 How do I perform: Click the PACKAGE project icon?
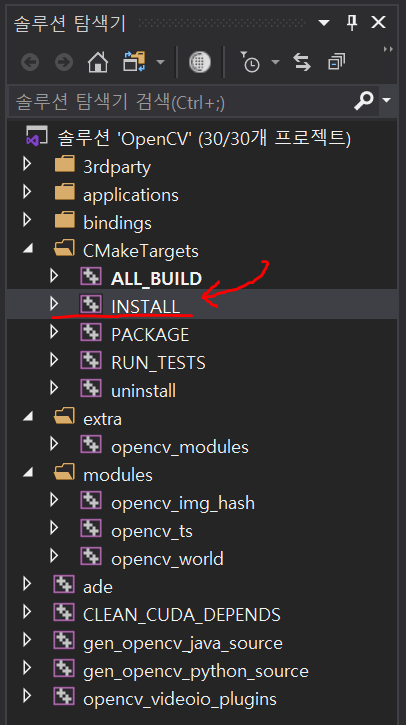91,332
